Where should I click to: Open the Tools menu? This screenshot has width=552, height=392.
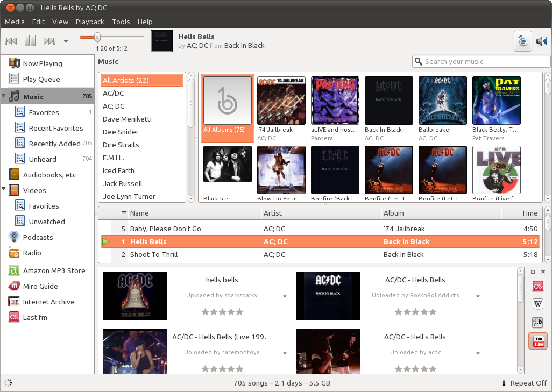121,22
